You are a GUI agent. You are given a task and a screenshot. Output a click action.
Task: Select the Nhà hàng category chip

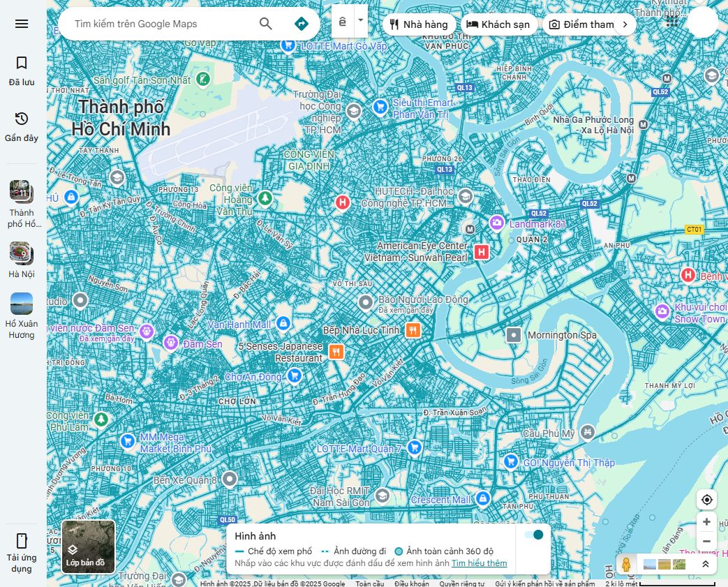click(x=419, y=24)
